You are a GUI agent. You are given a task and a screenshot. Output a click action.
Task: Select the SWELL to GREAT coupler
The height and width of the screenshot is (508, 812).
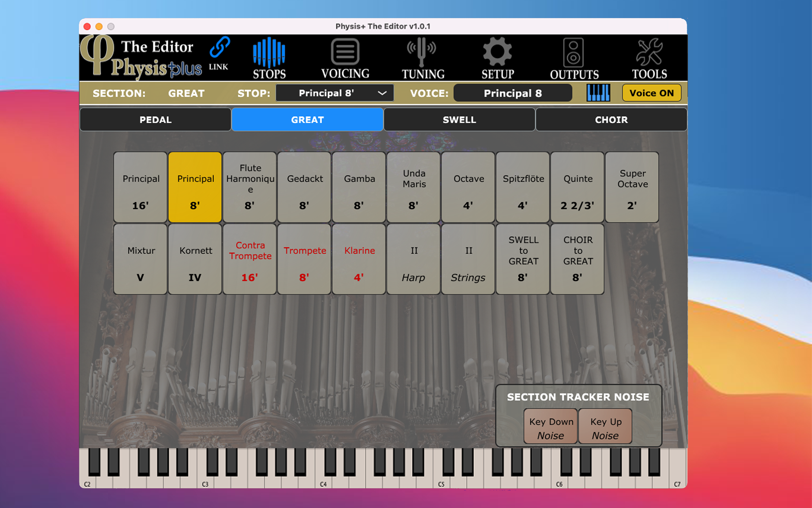523,259
